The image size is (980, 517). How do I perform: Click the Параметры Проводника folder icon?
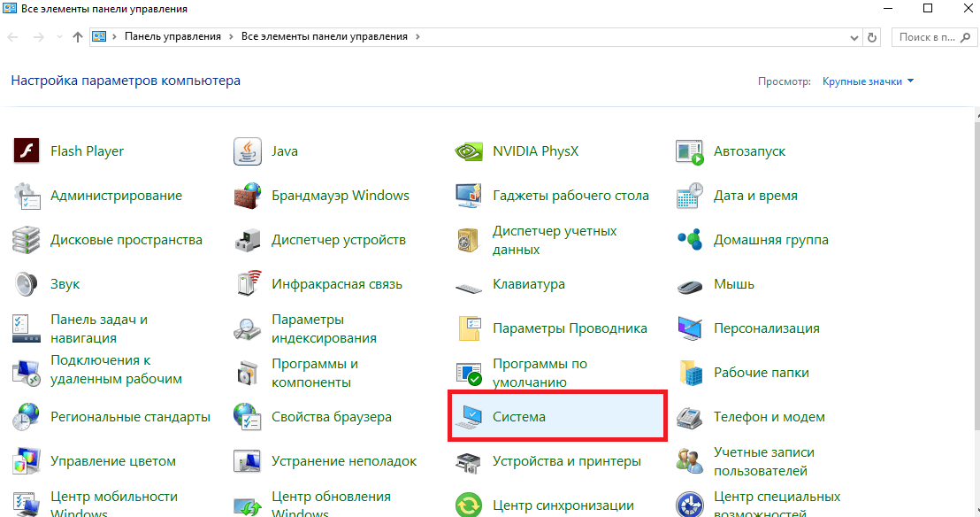click(x=470, y=328)
